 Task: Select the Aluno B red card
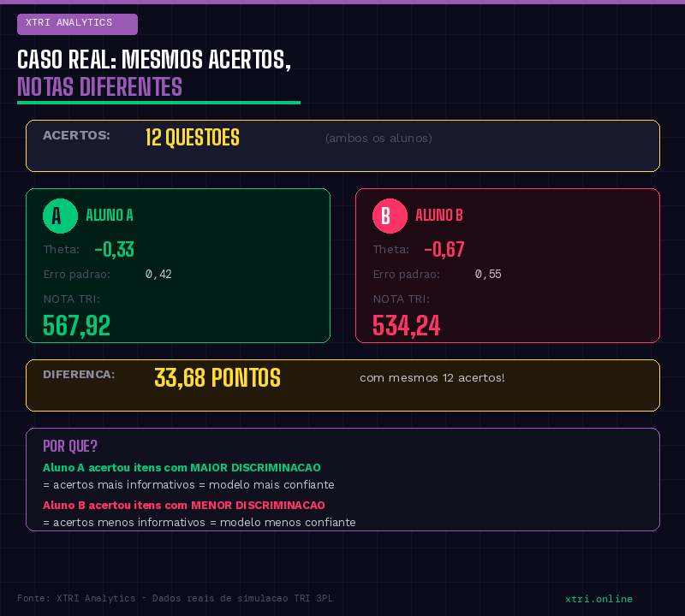tap(508, 265)
